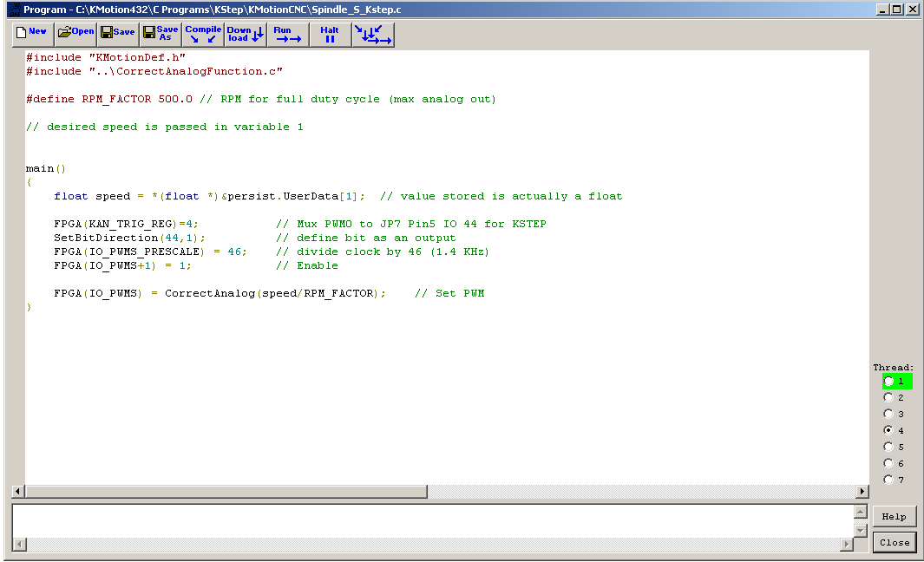Screen dimensions: 924x562
Task: Click the window title bar app icon
Action: [x=14, y=10]
